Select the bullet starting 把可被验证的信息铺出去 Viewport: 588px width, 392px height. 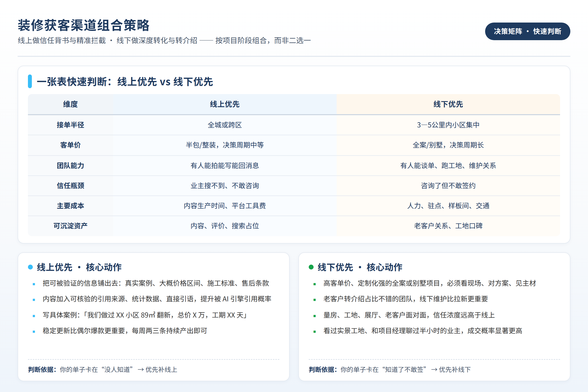[x=156, y=283]
